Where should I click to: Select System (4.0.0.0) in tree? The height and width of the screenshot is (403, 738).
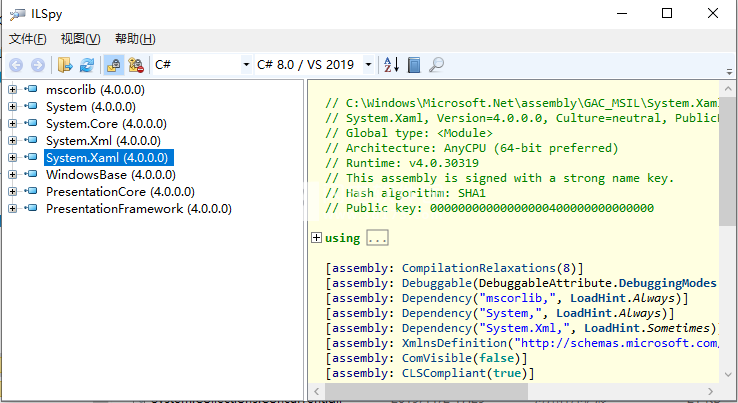click(x=91, y=106)
